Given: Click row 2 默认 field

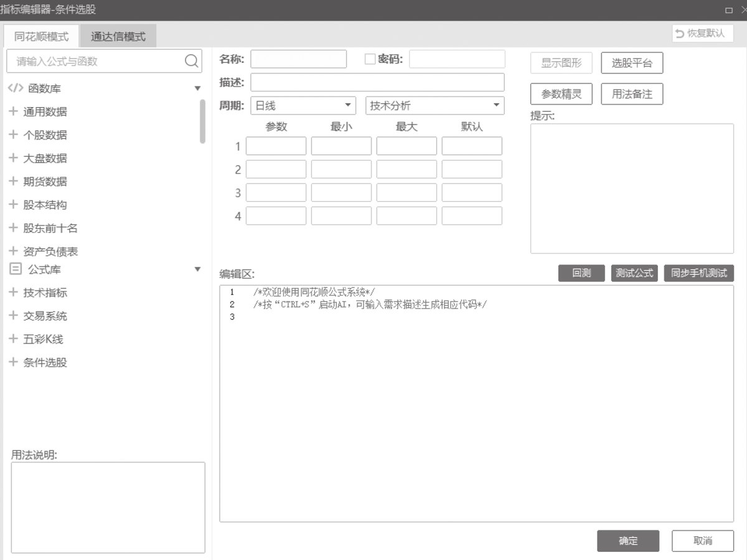Looking at the screenshot, I should click(x=472, y=169).
